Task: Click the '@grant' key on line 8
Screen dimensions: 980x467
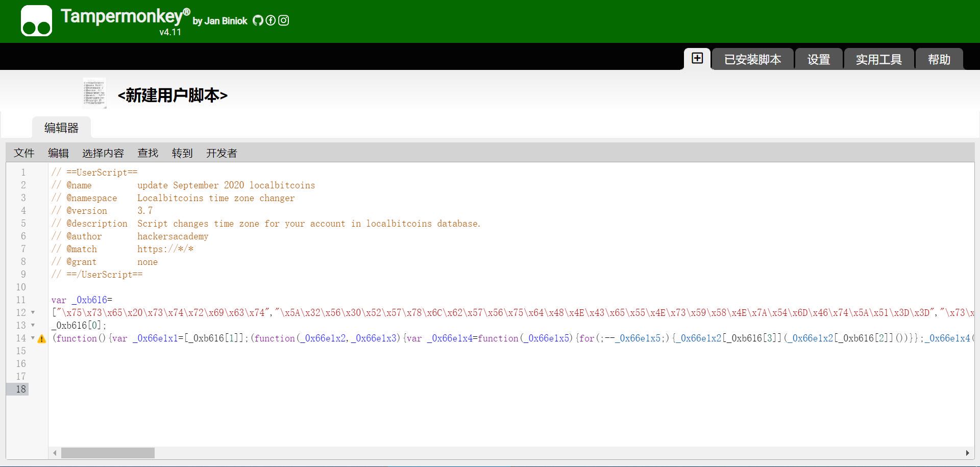Action: 82,262
